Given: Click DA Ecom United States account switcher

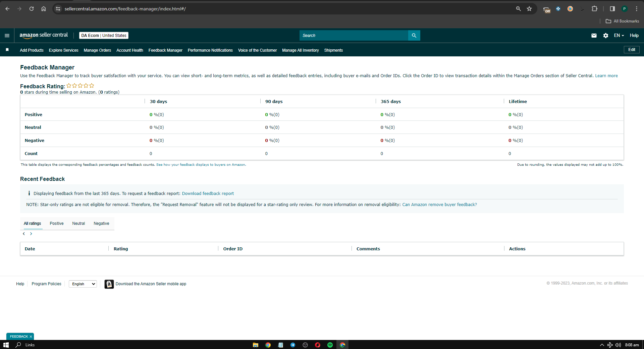Looking at the screenshot, I should pos(104,36).
